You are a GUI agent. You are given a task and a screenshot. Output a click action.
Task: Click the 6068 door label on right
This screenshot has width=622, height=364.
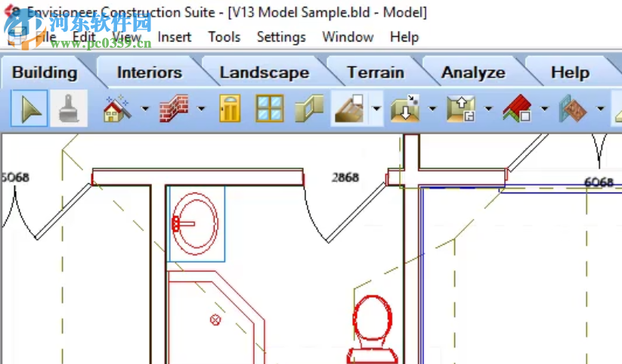[599, 182]
